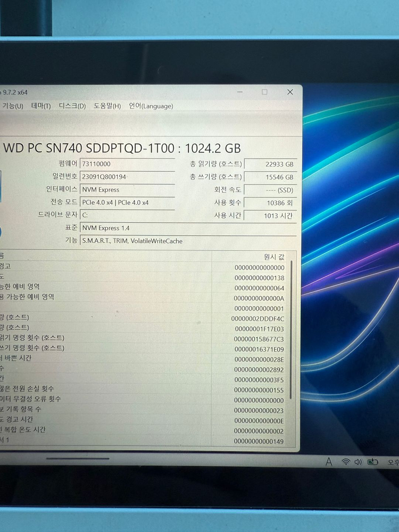Image resolution: width=399 pixels, height=532 pixels.
Task: Open the 언어(Language) menu
Action: coord(151,106)
